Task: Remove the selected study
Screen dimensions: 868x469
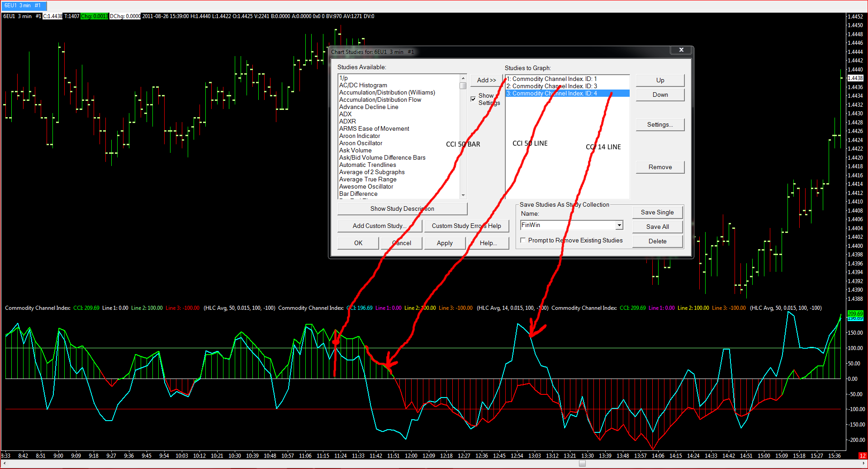Action: 660,167
